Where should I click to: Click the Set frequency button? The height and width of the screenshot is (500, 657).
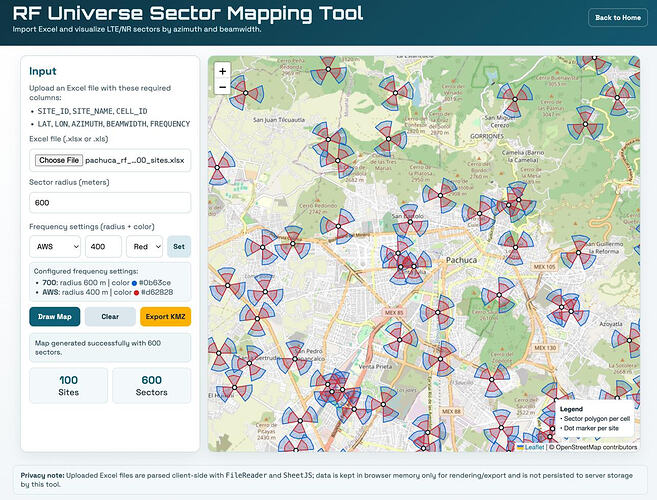(x=179, y=246)
